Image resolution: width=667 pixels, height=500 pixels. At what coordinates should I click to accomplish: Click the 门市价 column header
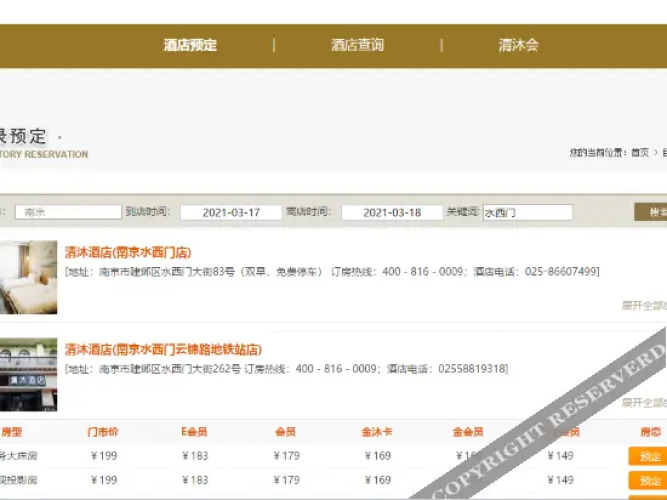point(102,432)
